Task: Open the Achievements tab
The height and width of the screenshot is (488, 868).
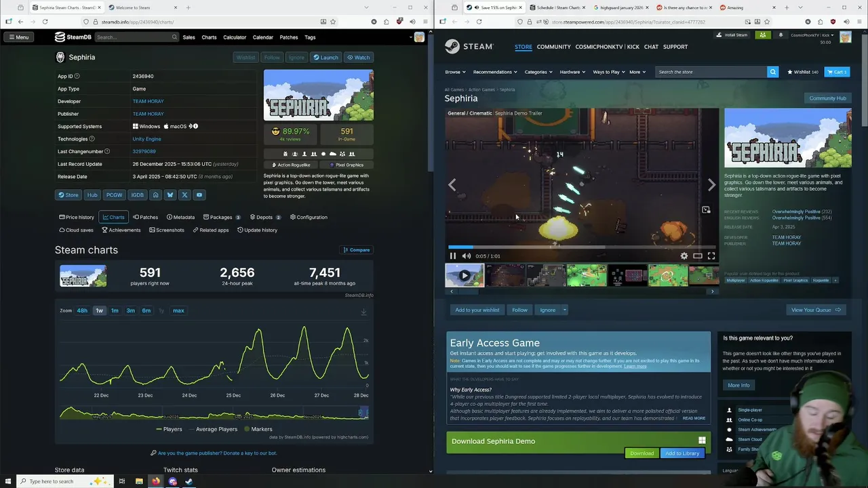Action: [x=121, y=230]
